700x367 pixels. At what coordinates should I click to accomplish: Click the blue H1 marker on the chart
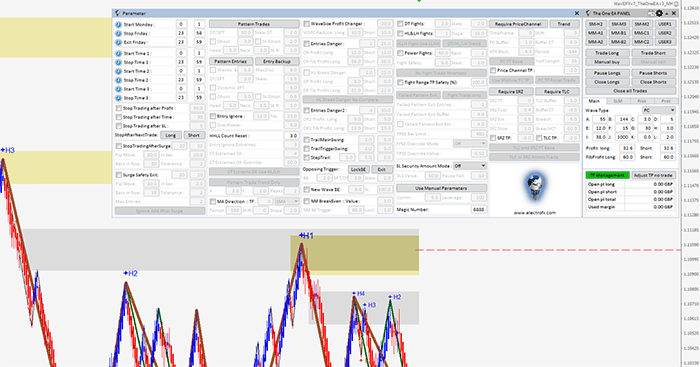[307, 236]
